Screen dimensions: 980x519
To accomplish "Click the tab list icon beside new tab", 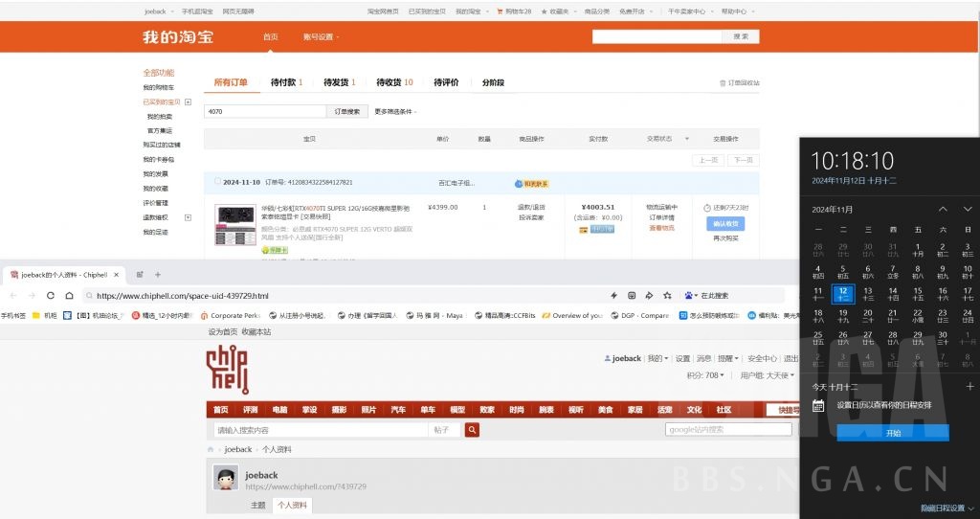I will tap(140, 275).
